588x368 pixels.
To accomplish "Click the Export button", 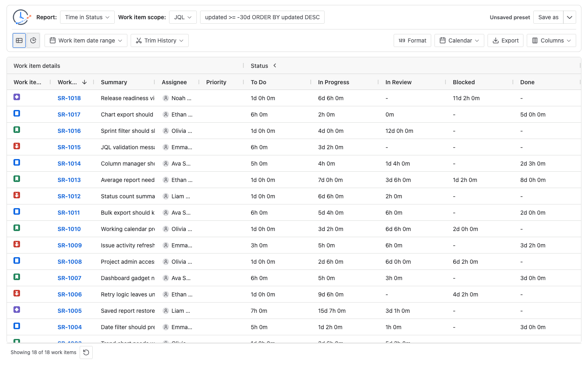I will pos(506,40).
